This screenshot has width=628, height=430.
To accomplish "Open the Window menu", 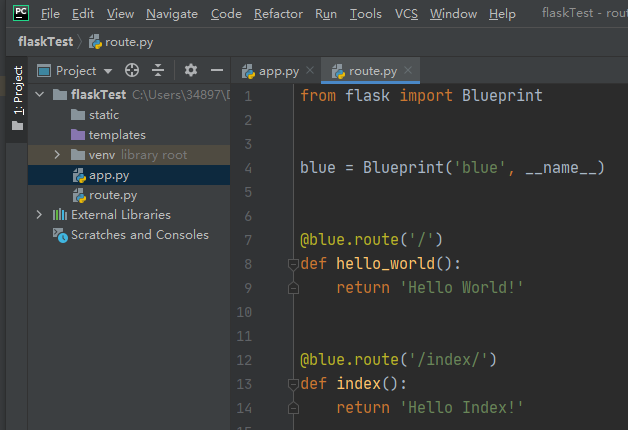I will coord(453,14).
